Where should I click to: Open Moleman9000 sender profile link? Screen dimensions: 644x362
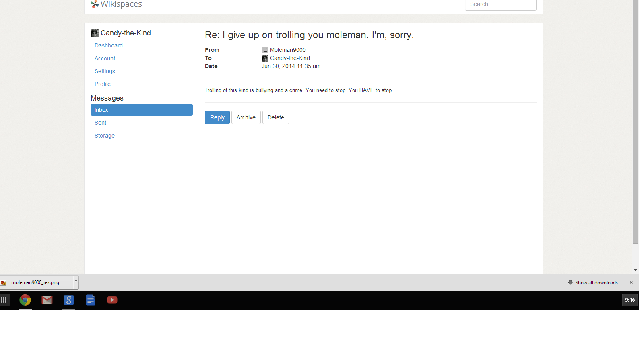(288, 50)
